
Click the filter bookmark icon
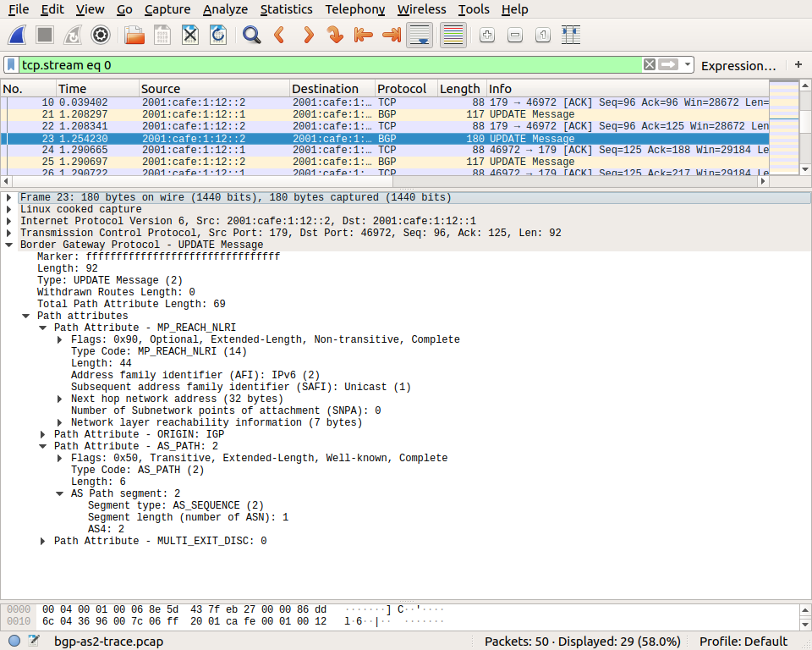tap(11, 65)
